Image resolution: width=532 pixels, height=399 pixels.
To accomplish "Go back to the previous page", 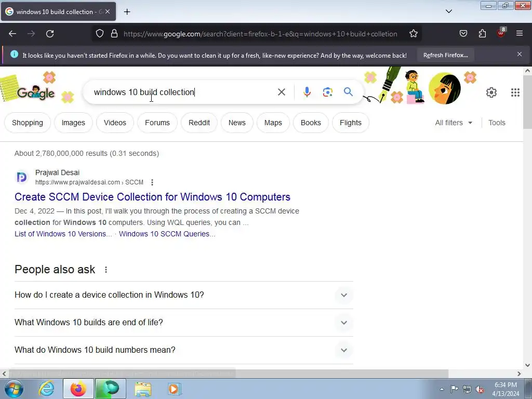I will [x=12, y=34].
